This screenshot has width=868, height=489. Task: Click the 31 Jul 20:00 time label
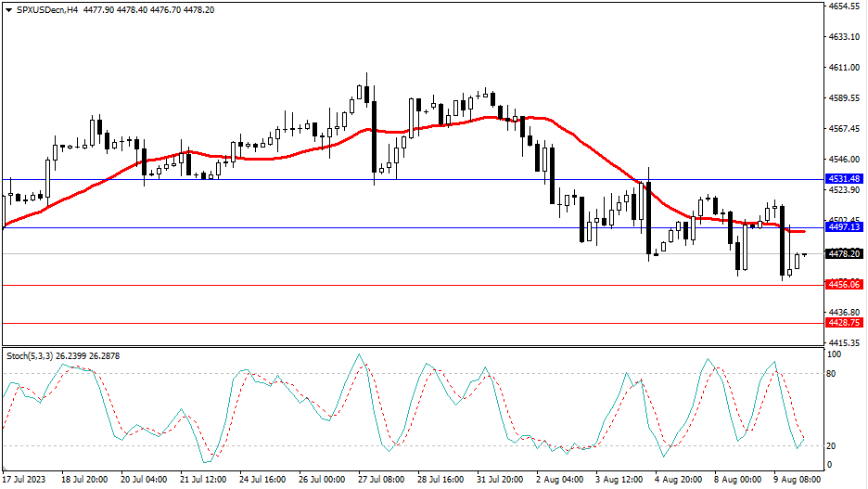click(500, 481)
